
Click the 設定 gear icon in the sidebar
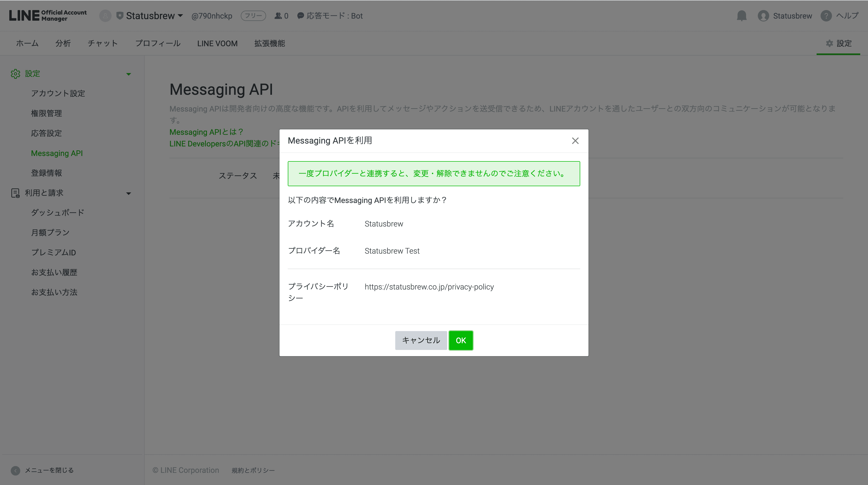[x=16, y=74]
